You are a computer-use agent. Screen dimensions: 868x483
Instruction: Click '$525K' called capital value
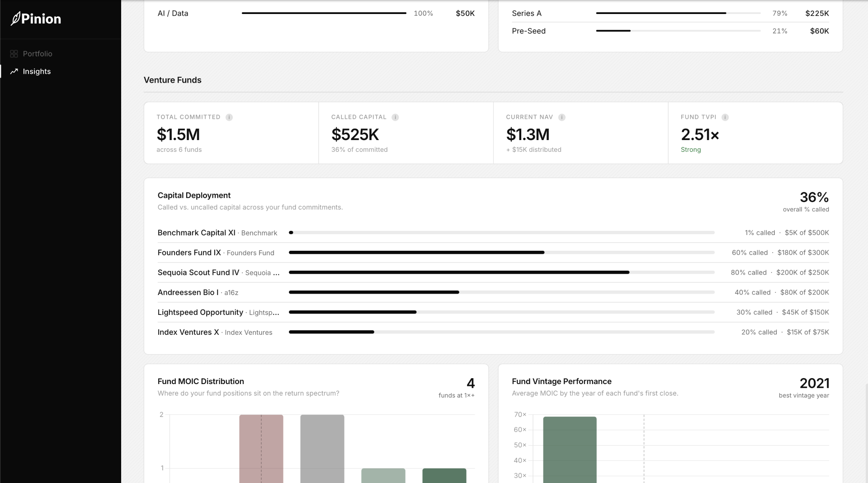pyautogui.click(x=355, y=134)
